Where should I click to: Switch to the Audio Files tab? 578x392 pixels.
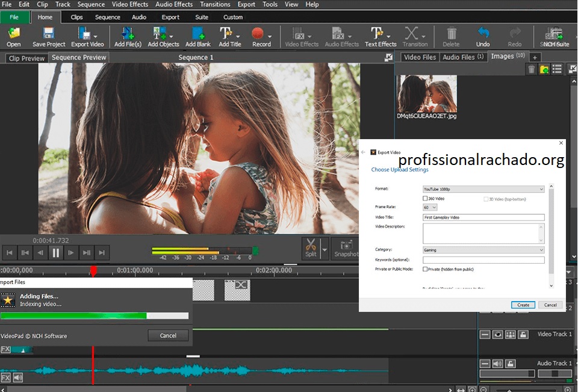463,57
